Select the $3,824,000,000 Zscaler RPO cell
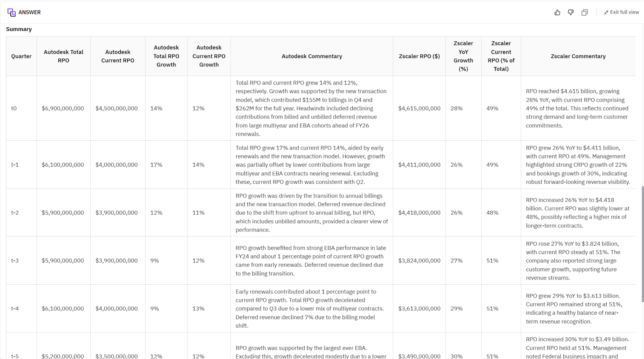The height and width of the screenshot is (359, 644). click(419, 261)
